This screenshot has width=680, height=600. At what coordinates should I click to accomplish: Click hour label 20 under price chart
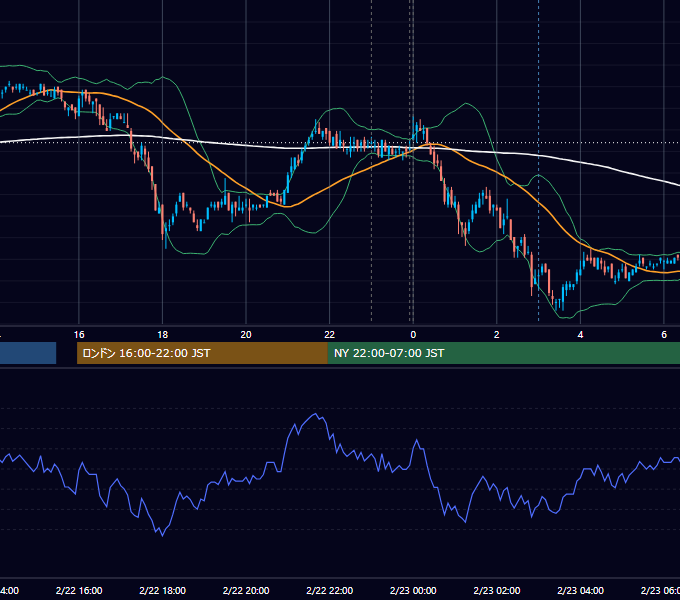pos(246,335)
